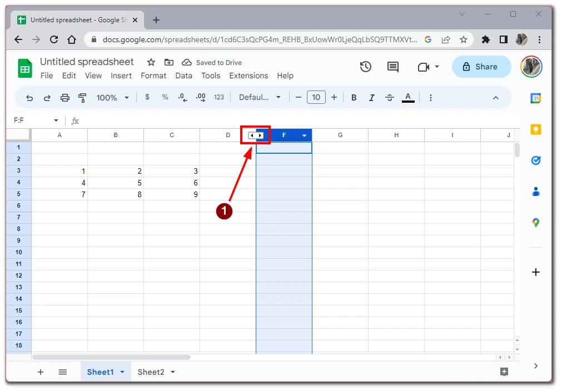
Task: Unhide column E with arrows button
Action: tap(256, 135)
